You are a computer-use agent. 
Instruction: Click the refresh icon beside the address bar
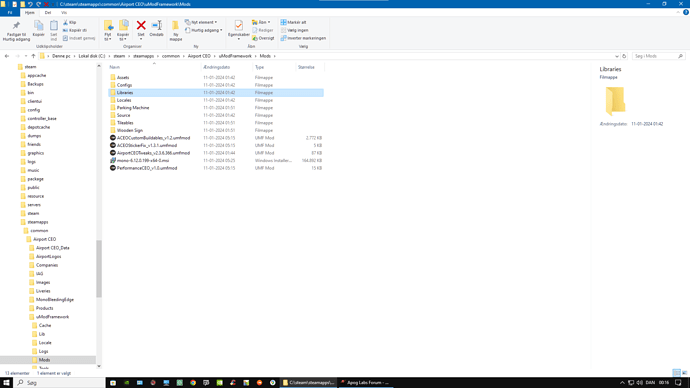(624, 56)
